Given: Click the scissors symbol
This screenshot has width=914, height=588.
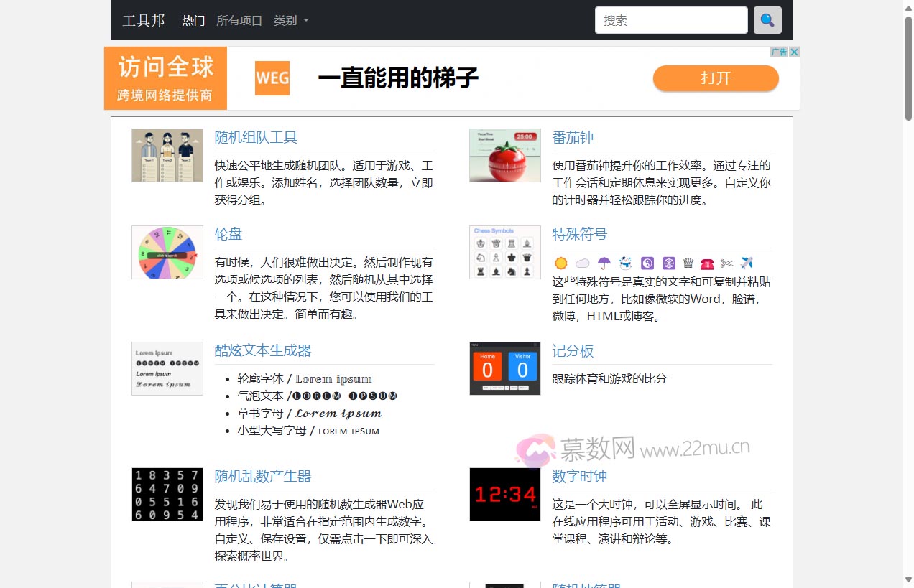Looking at the screenshot, I should (726, 263).
